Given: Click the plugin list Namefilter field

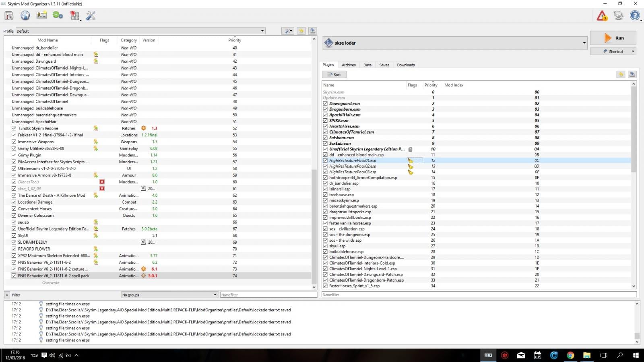Looking at the screenshot, I should point(479,294).
